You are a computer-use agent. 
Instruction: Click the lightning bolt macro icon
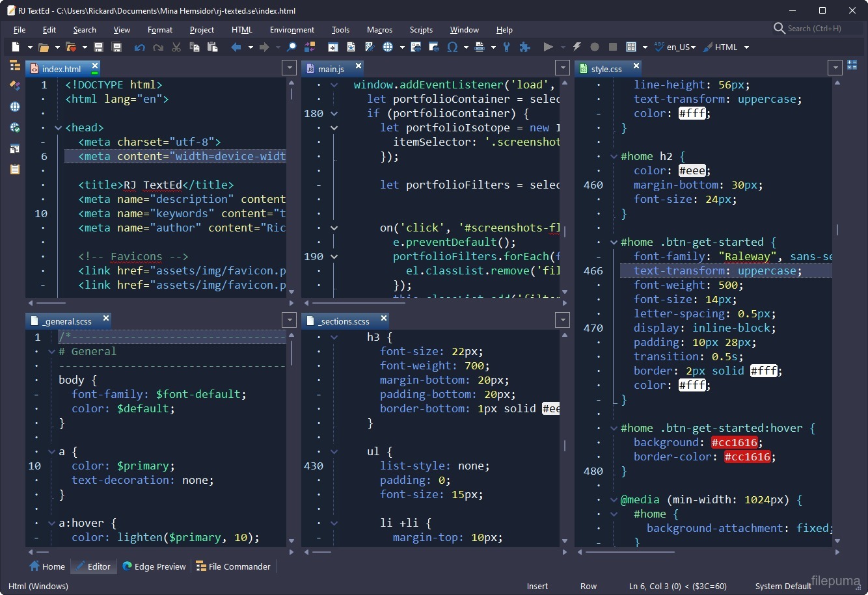point(576,47)
